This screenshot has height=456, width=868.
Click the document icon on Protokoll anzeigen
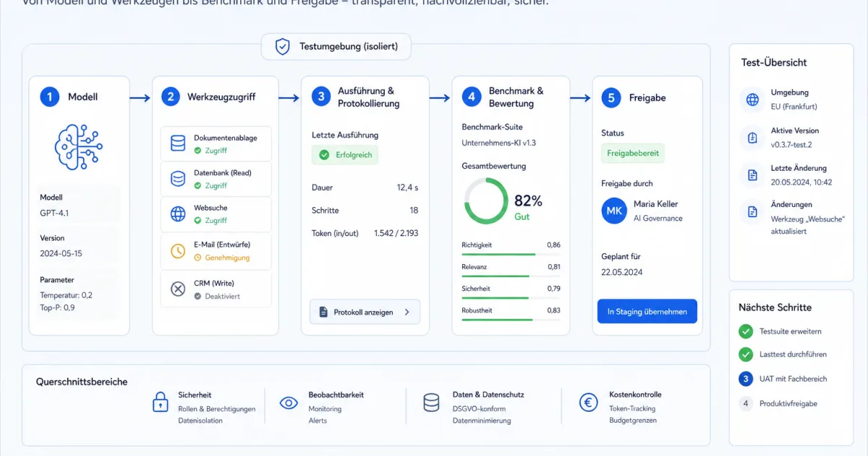point(323,312)
